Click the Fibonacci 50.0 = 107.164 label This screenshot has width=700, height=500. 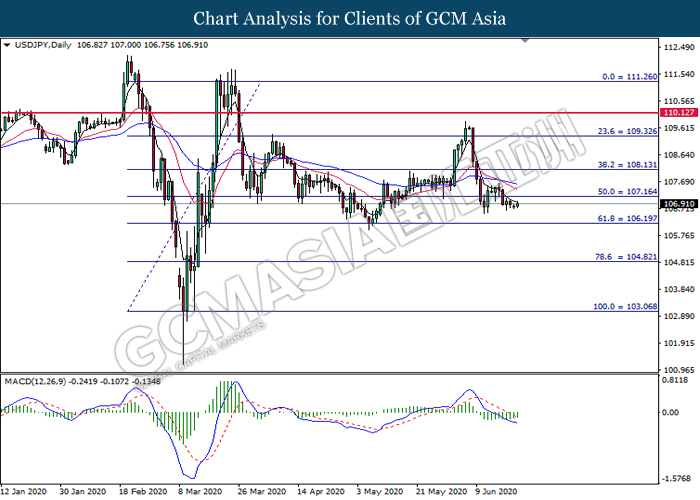(627, 192)
